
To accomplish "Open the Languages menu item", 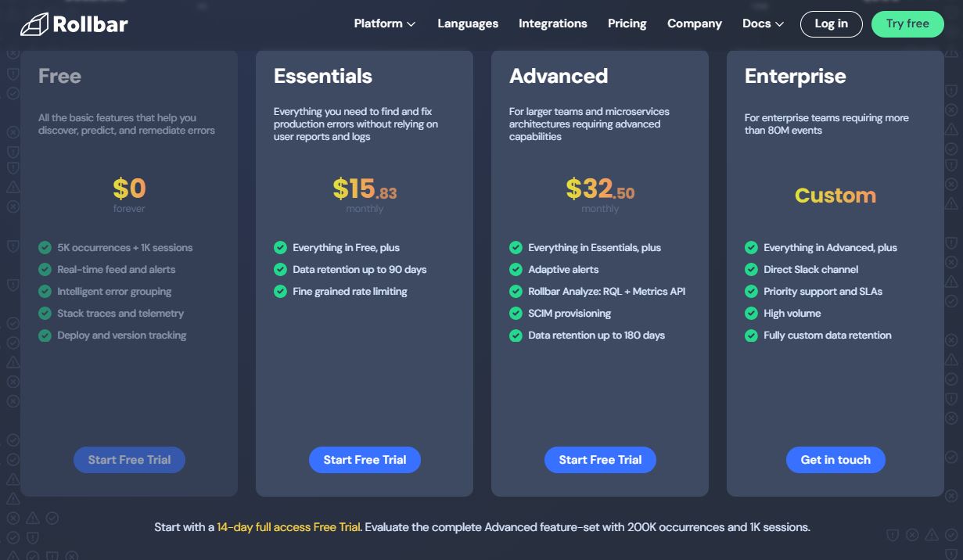I will point(468,23).
